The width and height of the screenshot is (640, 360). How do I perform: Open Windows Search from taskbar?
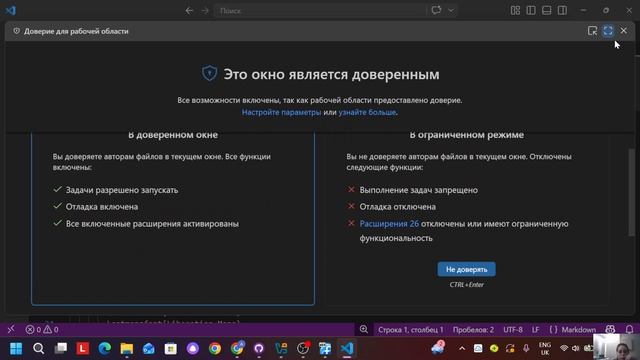point(38,349)
